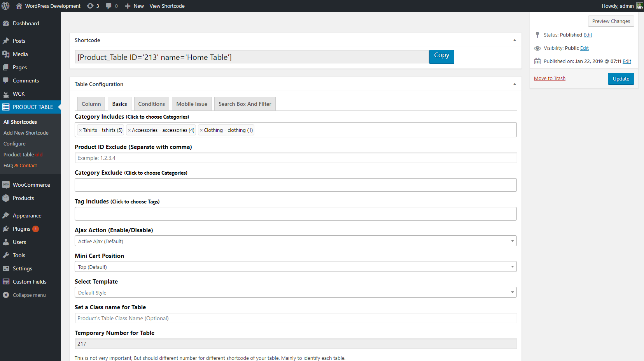
Task: Click the WordPress logo icon
Action: [6, 6]
